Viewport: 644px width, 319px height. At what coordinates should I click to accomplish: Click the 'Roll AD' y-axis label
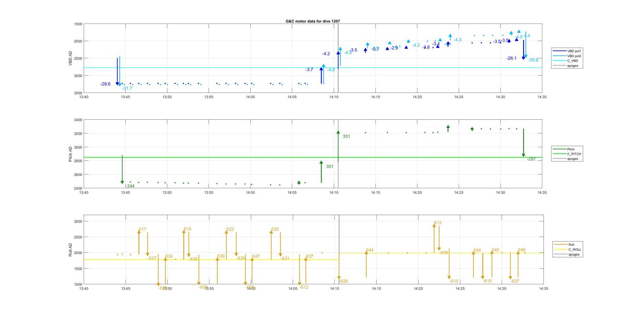pos(70,249)
